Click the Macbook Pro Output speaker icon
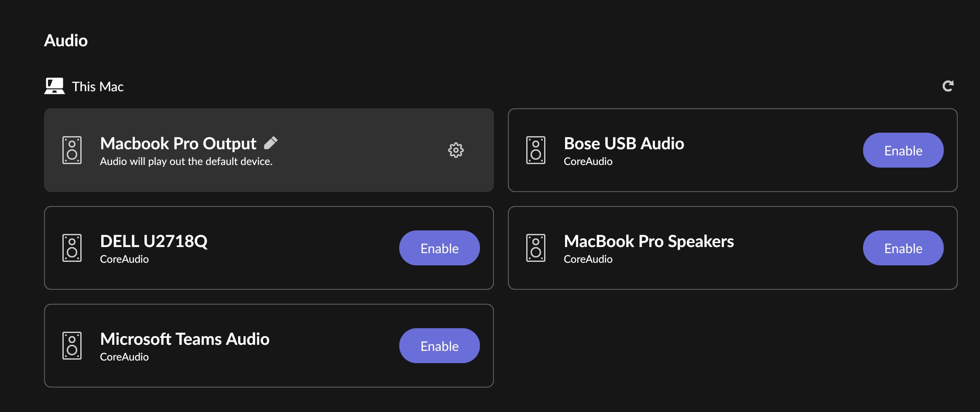Viewport: 980px width, 412px height. pos(72,150)
